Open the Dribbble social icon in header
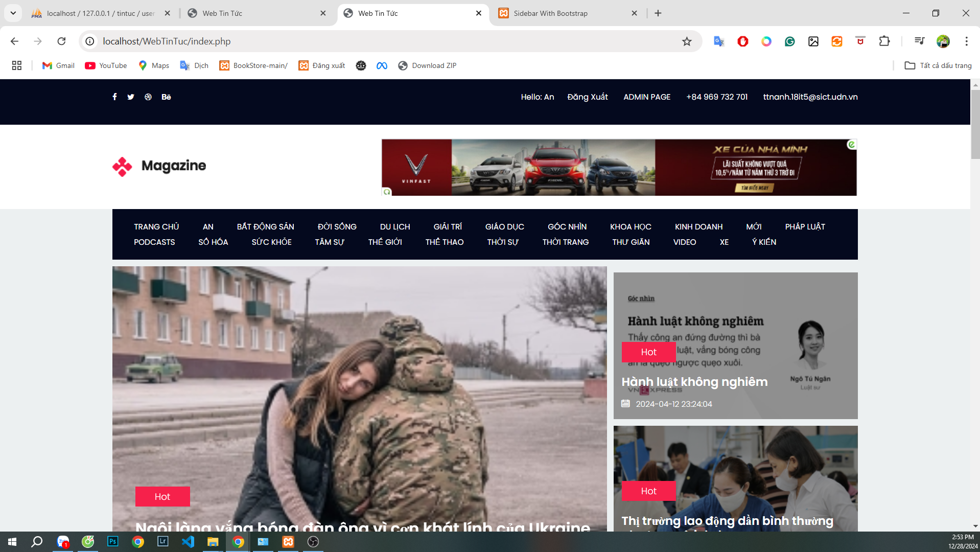The width and height of the screenshot is (980, 552). pyautogui.click(x=148, y=97)
